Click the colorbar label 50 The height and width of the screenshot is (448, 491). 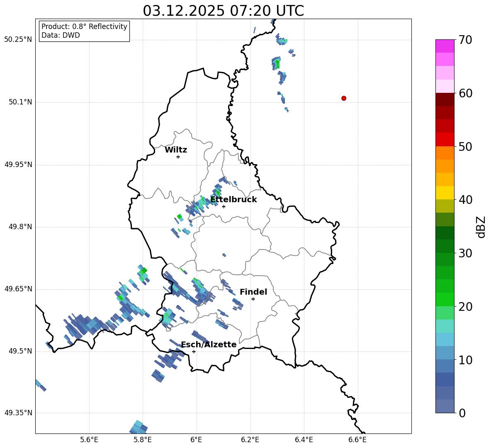pyautogui.click(x=465, y=146)
